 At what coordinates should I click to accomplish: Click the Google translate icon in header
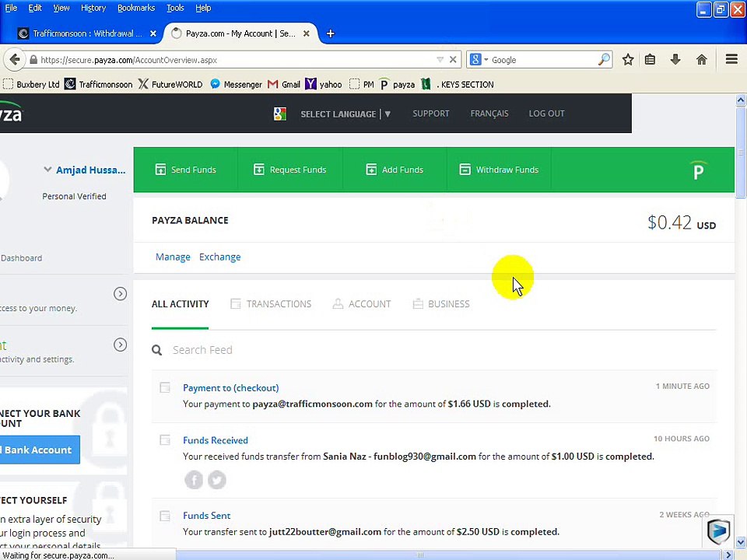[x=280, y=114]
